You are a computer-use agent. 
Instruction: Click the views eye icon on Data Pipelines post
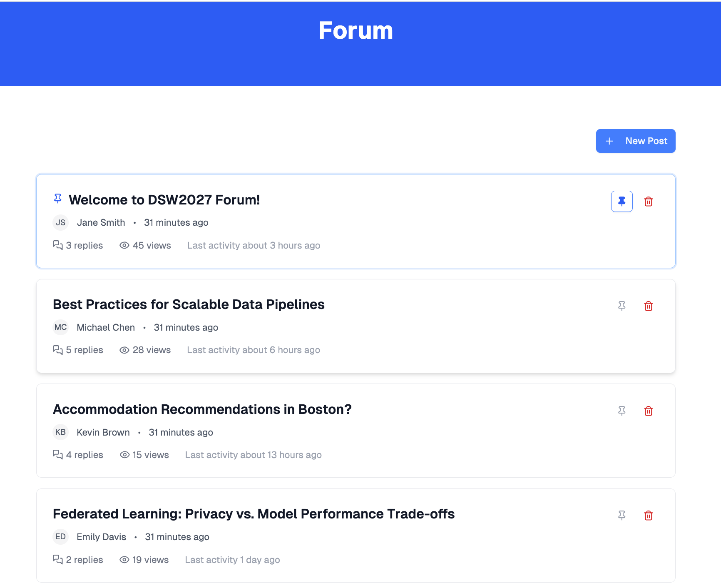click(x=124, y=350)
